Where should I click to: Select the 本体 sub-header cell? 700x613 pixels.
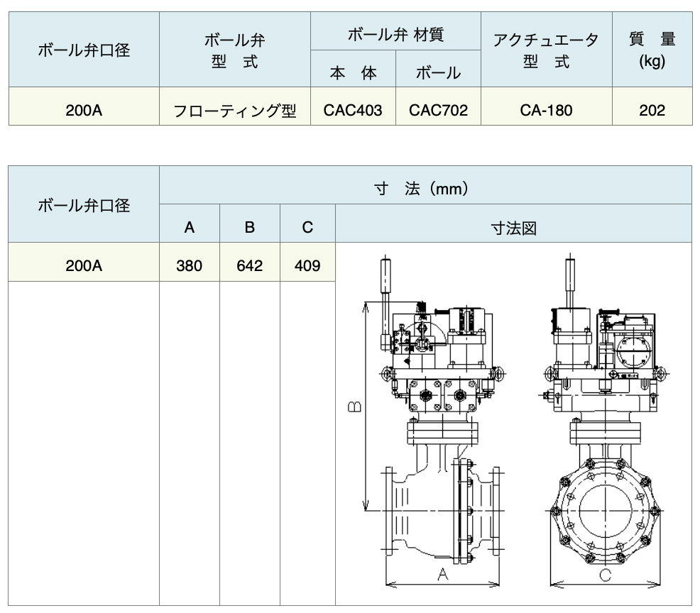(353, 69)
